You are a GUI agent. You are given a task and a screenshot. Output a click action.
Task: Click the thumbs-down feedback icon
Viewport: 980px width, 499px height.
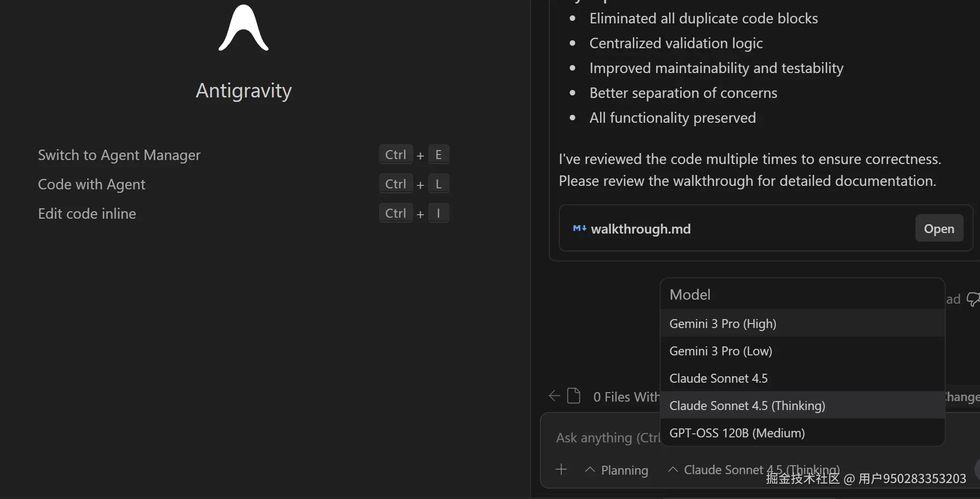tap(973, 299)
